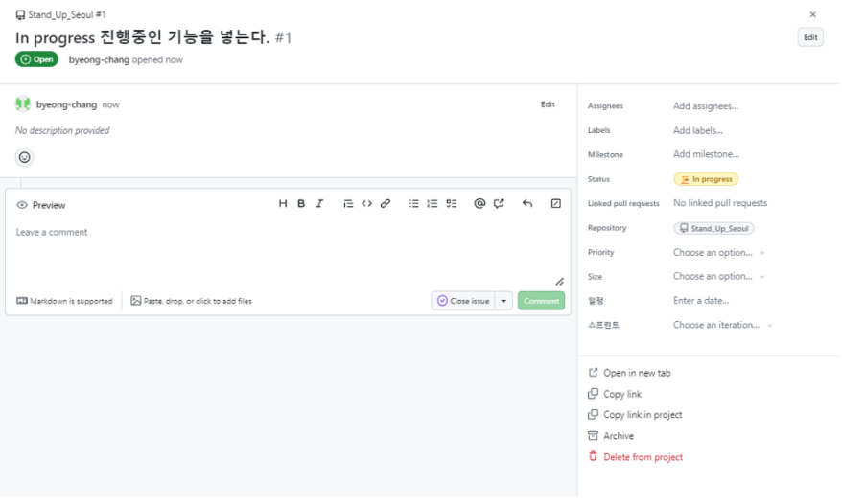Toggle bold formatting in comment toolbar
The image size is (842, 504).
(x=302, y=204)
